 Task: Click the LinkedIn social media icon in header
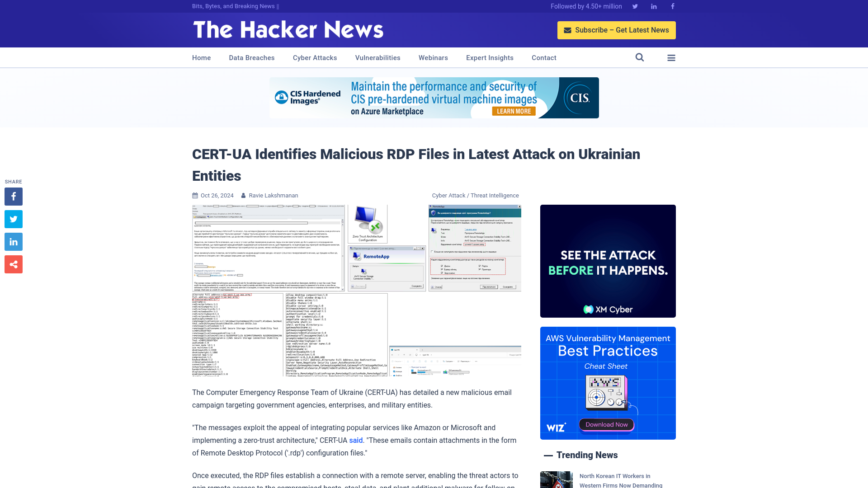654,7
